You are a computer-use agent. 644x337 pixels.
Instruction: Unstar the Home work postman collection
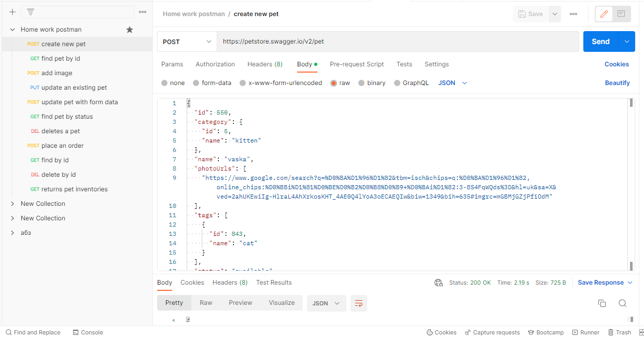click(x=130, y=30)
